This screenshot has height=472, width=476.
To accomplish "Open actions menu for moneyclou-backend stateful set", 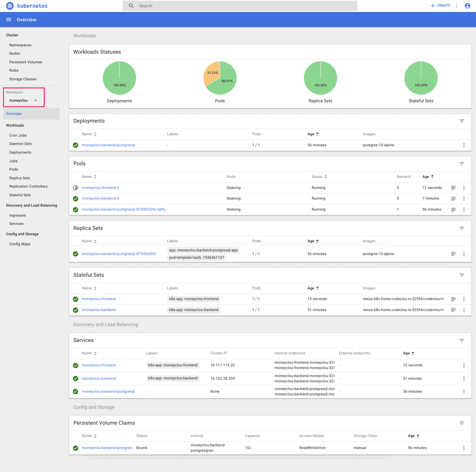I will (464, 310).
